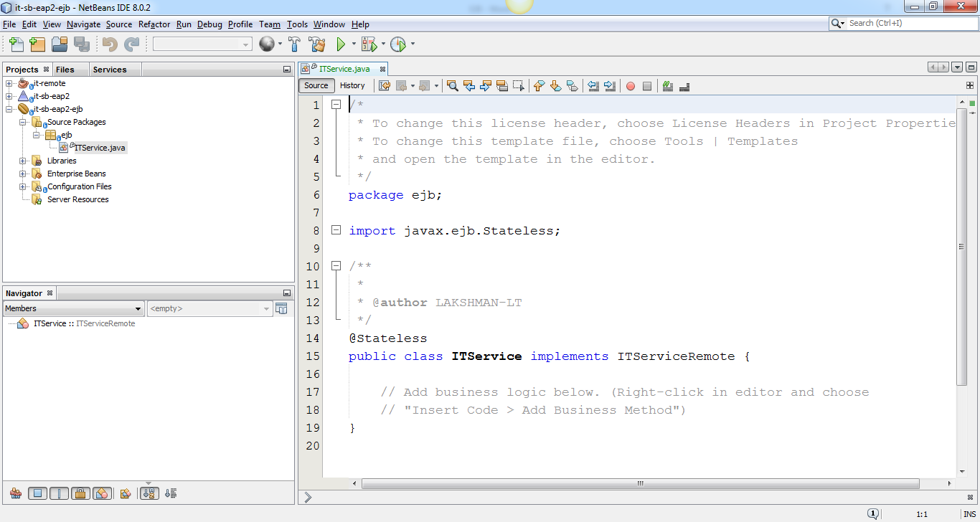The height and width of the screenshot is (522, 980).
Task: Click the Last Edit editor icon
Action: (385, 86)
